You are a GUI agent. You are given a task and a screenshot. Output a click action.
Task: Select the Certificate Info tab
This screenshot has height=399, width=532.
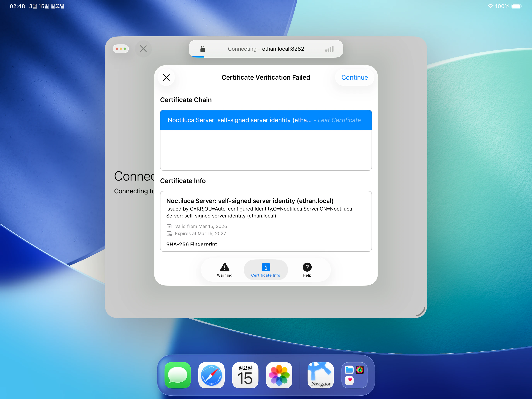click(266, 270)
